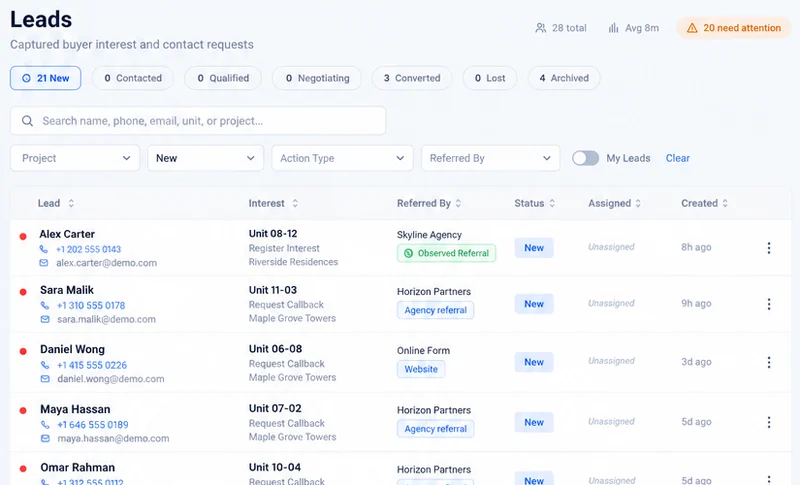Open the status dropdown showing New

click(206, 158)
